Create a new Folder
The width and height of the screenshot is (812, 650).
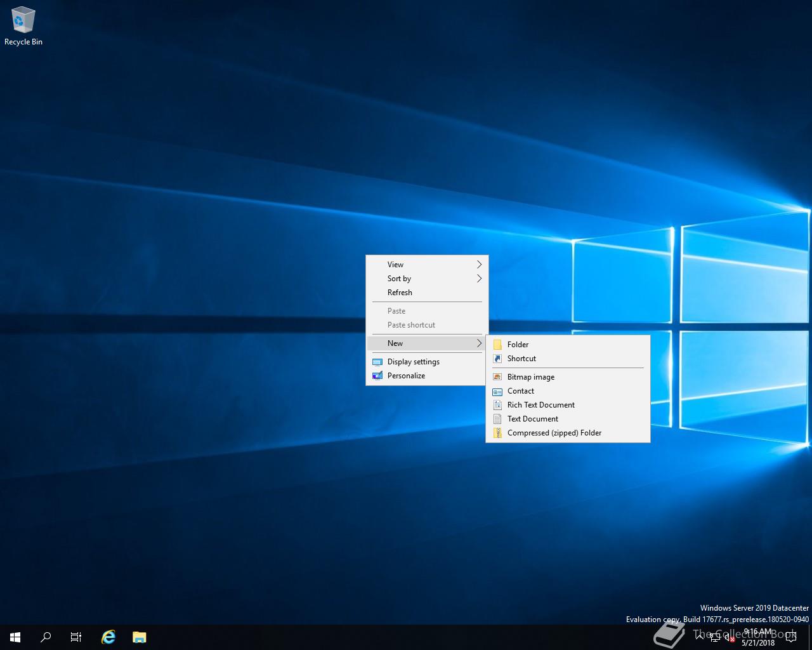tap(518, 345)
